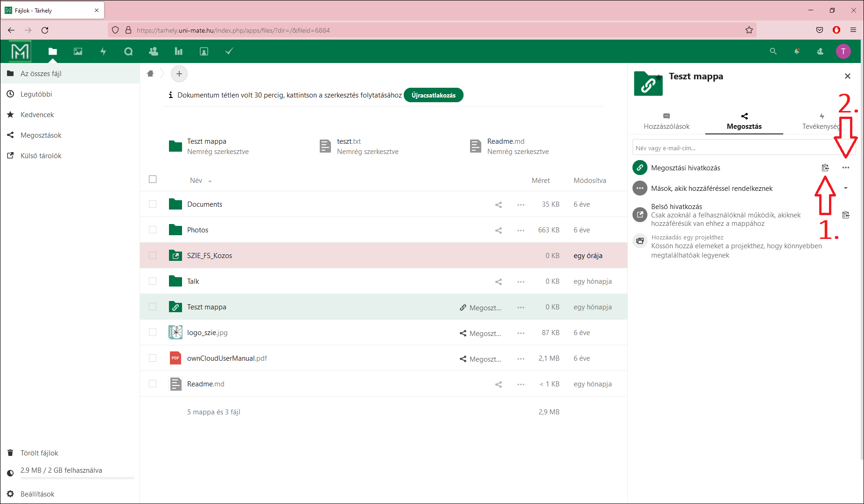Screen dimensions: 864x504
Task: Open the Activity lightning icon in top bar
Action: pos(103,51)
